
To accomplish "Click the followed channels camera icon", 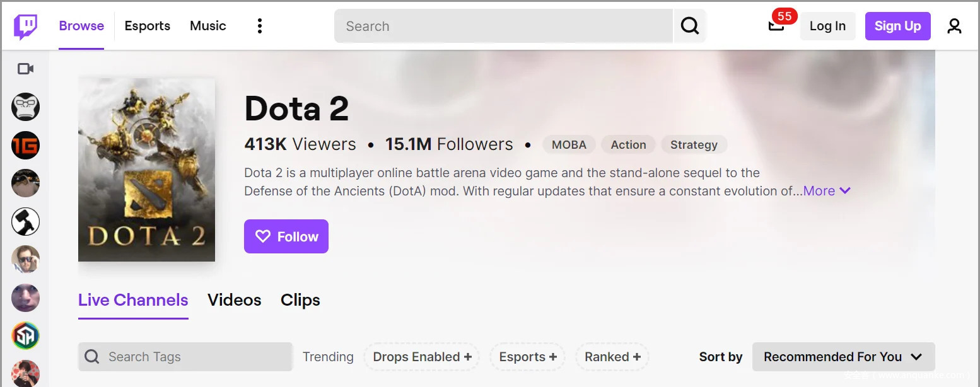I will [x=25, y=69].
